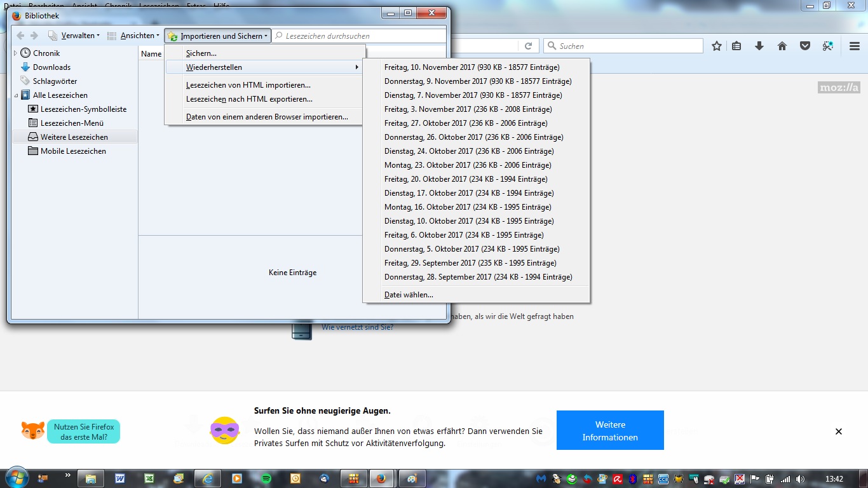Choose Lesezeichen nach HTML exportieren...
The height and width of the screenshot is (488, 868).
(265, 99)
